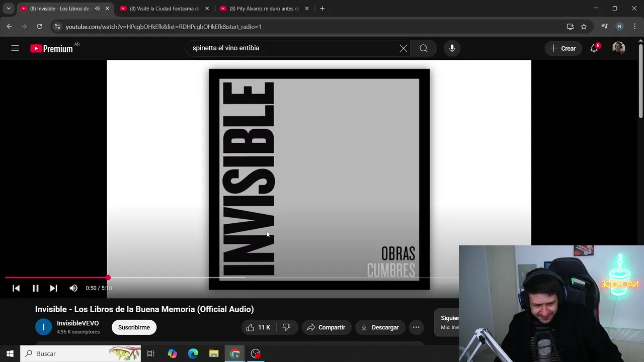Image resolution: width=644 pixels, height=362 pixels.
Task: Bookmark this page with star icon
Action: click(584, 27)
